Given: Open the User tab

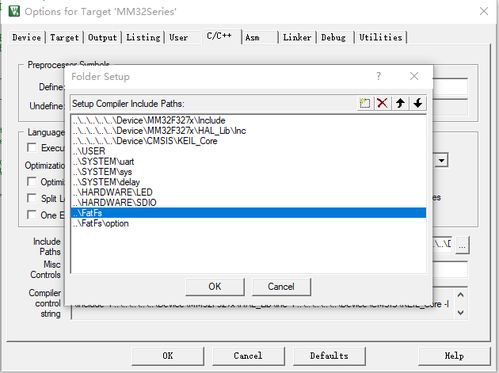Looking at the screenshot, I should click(178, 37).
